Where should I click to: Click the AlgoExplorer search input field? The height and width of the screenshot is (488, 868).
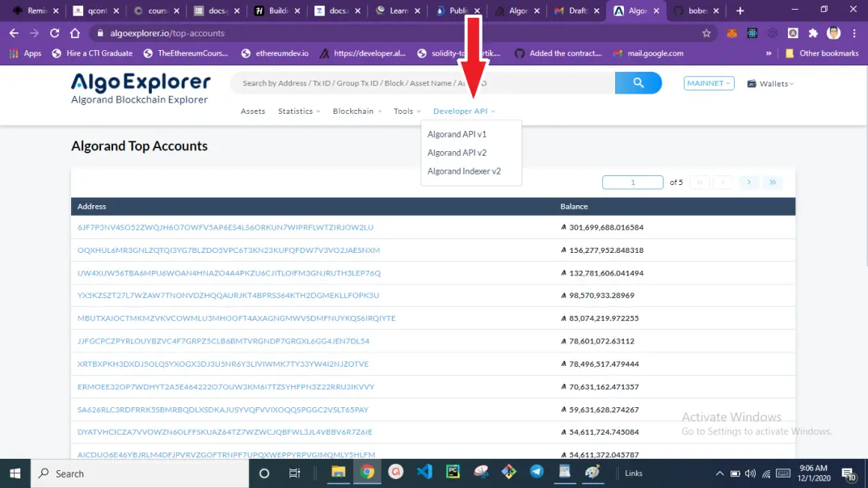pyautogui.click(x=423, y=83)
